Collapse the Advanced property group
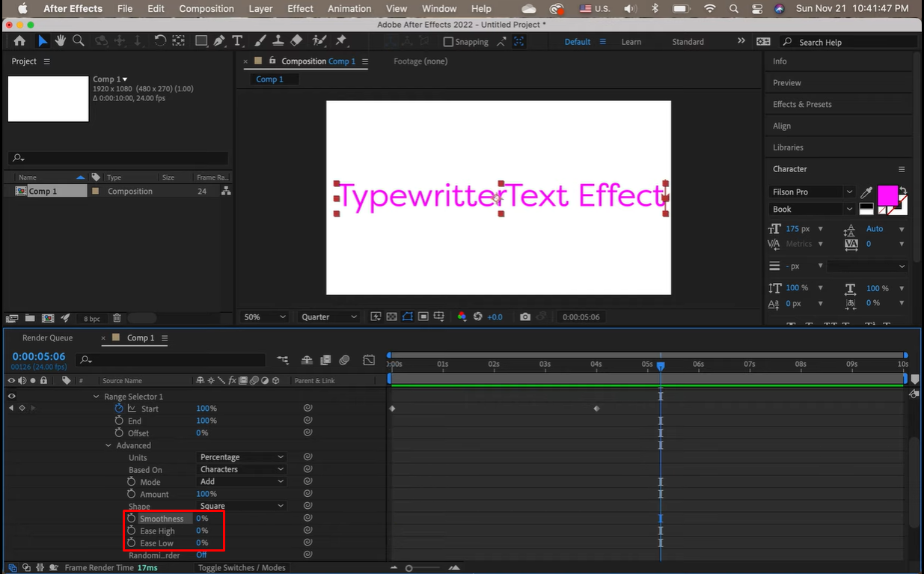The height and width of the screenshot is (574, 924). click(x=108, y=445)
